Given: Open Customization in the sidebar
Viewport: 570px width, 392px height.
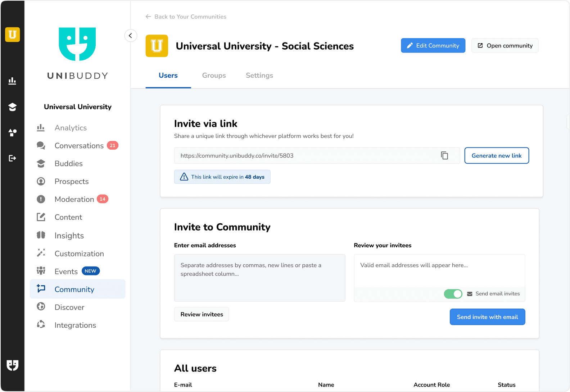Looking at the screenshot, I should (x=79, y=254).
